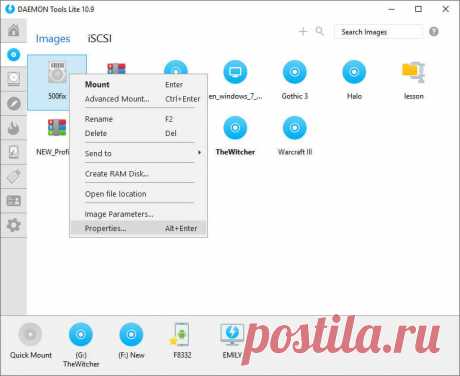The width and height of the screenshot is (460, 376).
Task: Open the catalog panel icon in sidebar
Action: pos(13,201)
